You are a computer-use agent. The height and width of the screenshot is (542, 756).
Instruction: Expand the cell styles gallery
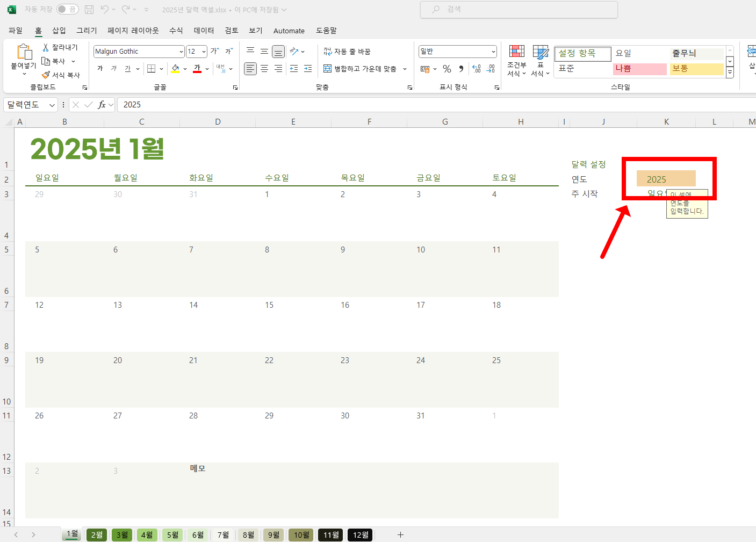(x=730, y=74)
